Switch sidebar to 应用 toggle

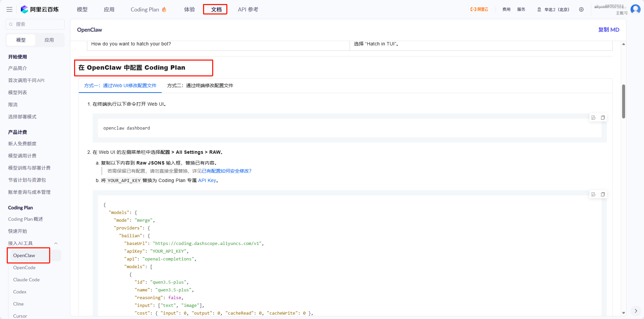point(49,40)
